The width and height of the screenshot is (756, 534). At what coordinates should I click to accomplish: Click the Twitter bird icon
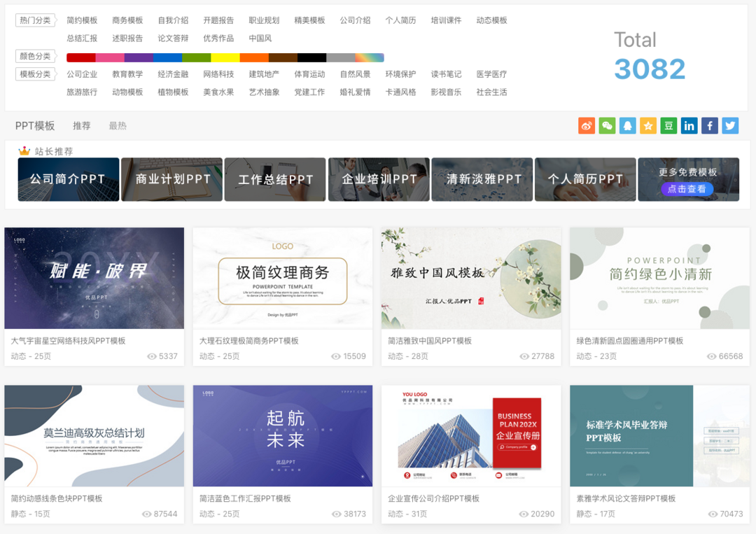(x=730, y=125)
